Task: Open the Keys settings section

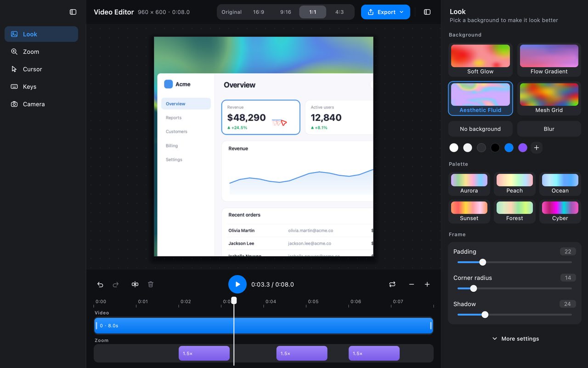Action: (x=41, y=86)
